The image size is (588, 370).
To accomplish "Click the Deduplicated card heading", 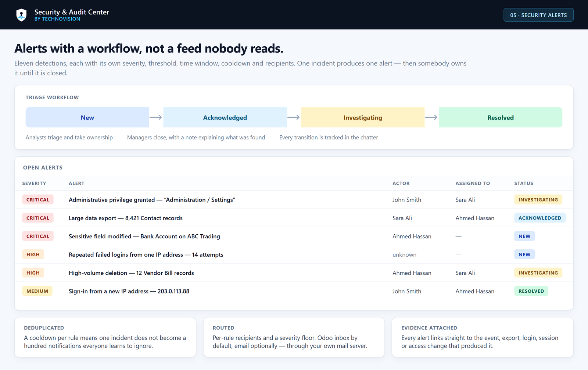I will (44, 328).
